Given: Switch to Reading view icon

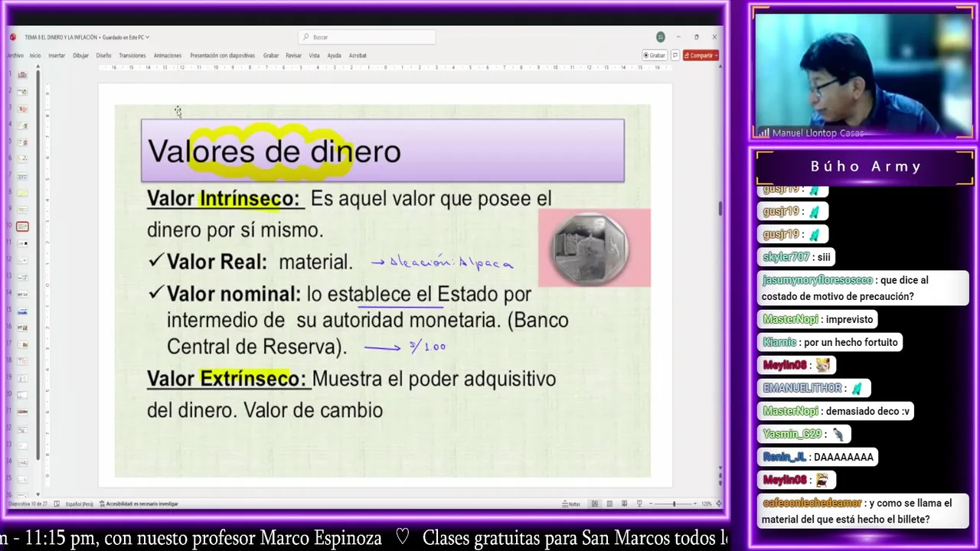Looking at the screenshot, I should pos(625,504).
